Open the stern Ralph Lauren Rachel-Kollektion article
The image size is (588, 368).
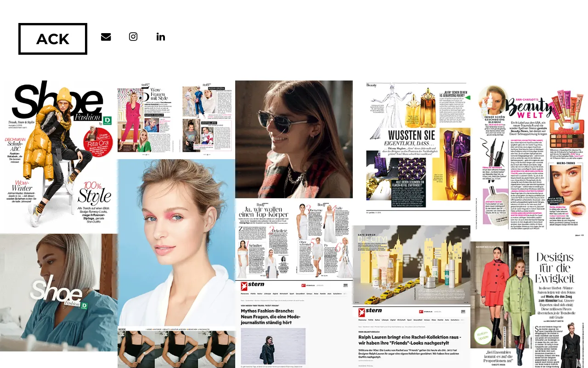tap(412, 336)
